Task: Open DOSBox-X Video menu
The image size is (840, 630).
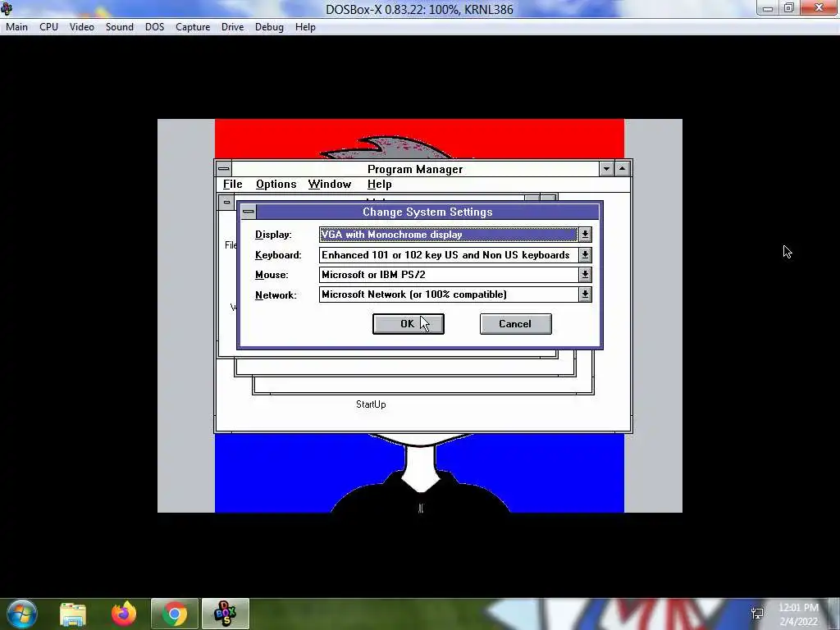Action: [x=82, y=27]
